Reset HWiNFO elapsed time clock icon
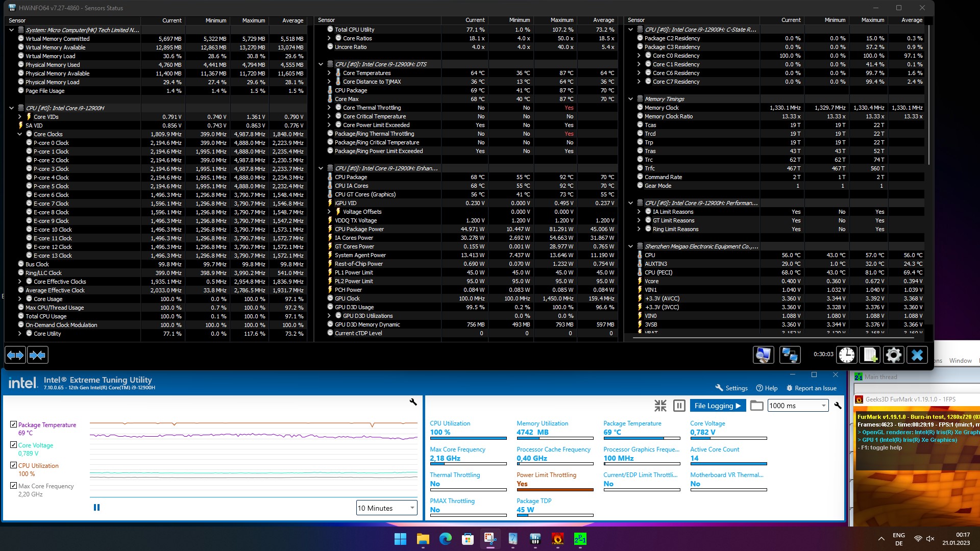 pos(847,355)
